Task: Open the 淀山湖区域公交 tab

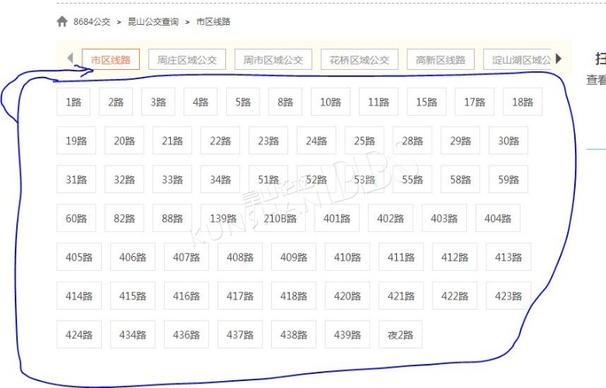Action: coord(517,60)
